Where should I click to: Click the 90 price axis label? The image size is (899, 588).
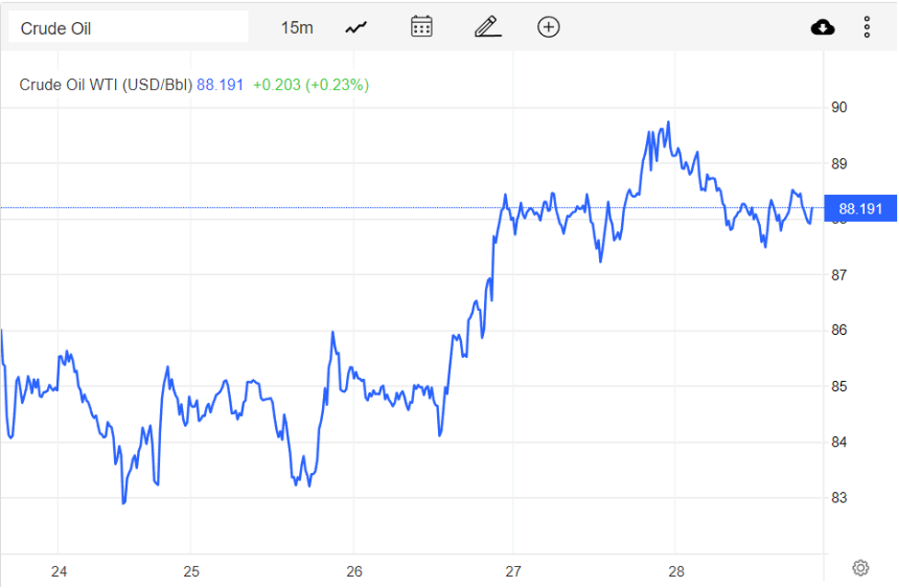839,108
